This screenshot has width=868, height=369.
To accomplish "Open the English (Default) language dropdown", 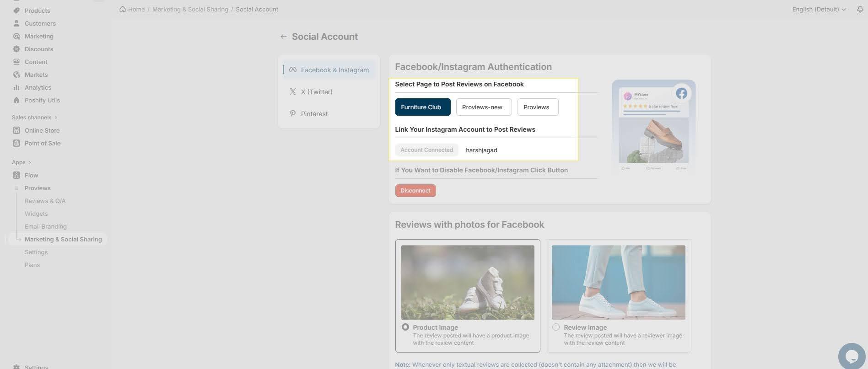I will click(x=819, y=9).
